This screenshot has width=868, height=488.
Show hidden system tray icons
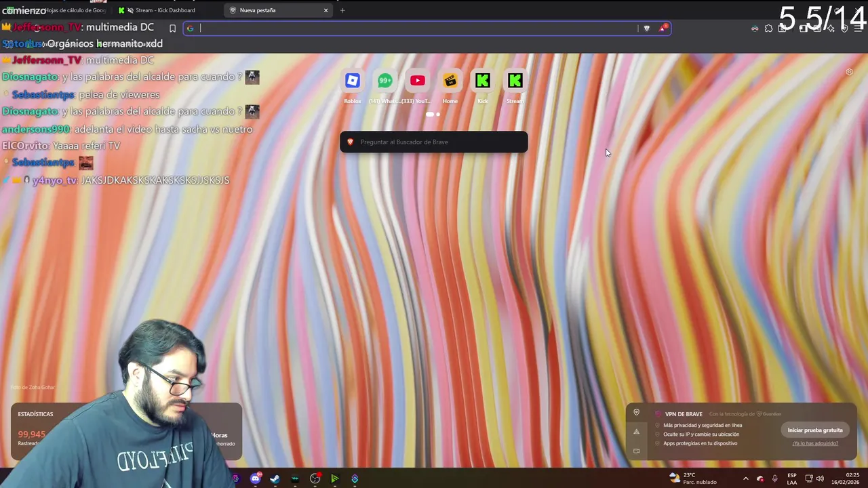point(745,479)
